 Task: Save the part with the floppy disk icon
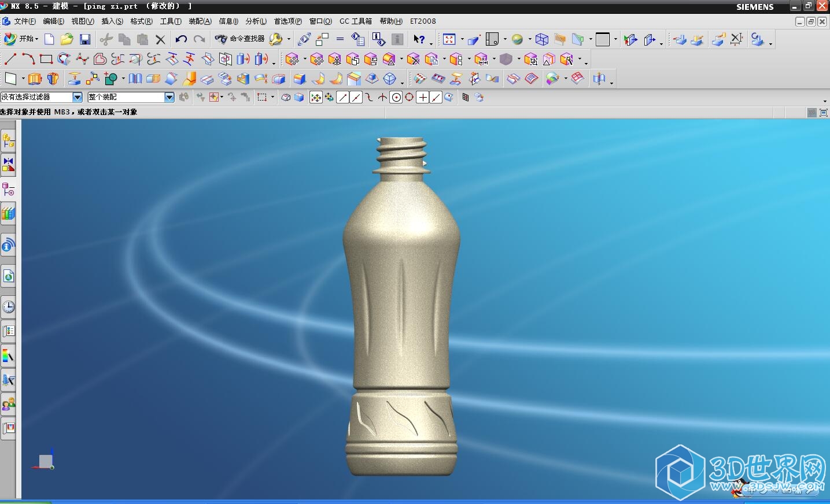(85, 39)
